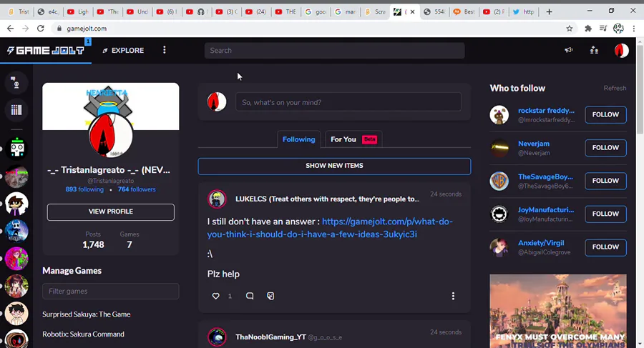Screen dimensions: 644x348
Task: Go back with browser back arrow
Action: [10, 29]
